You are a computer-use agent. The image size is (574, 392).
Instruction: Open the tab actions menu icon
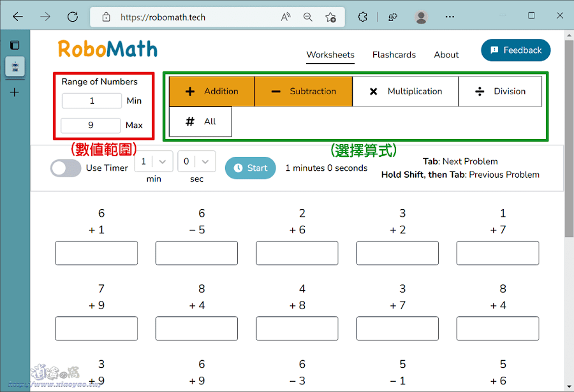pos(15,45)
